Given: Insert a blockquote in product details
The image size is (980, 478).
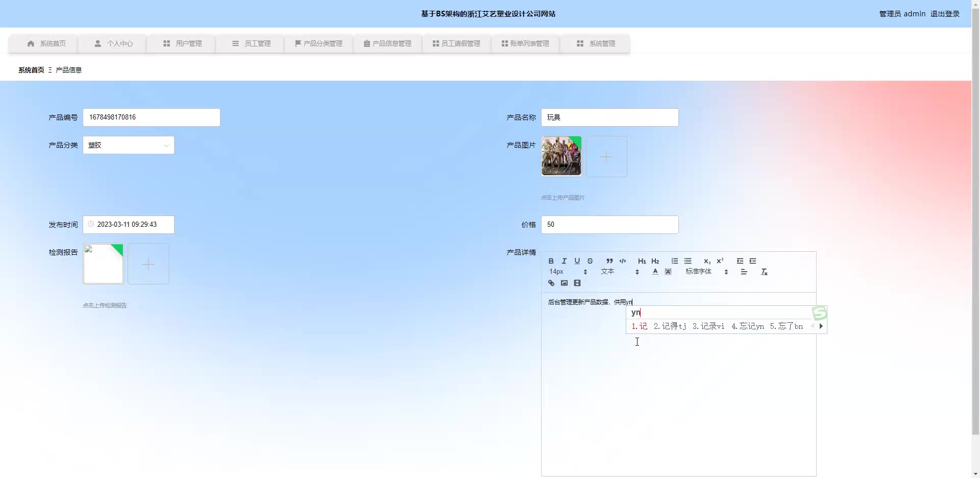Looking at the screenshot, I should click(609, 261).
